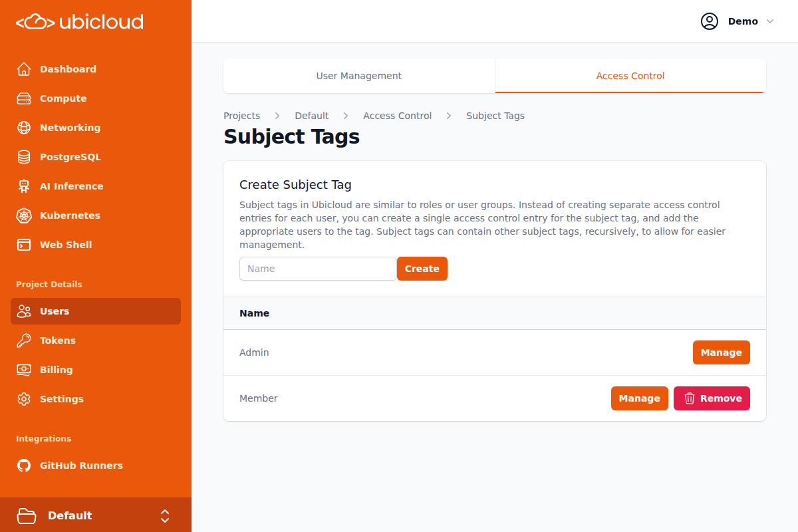Image resolution: width=798 pixels, height=532 pixels.
Task: Open the Demo account dropdown arrow
Action: click(770, 21)
